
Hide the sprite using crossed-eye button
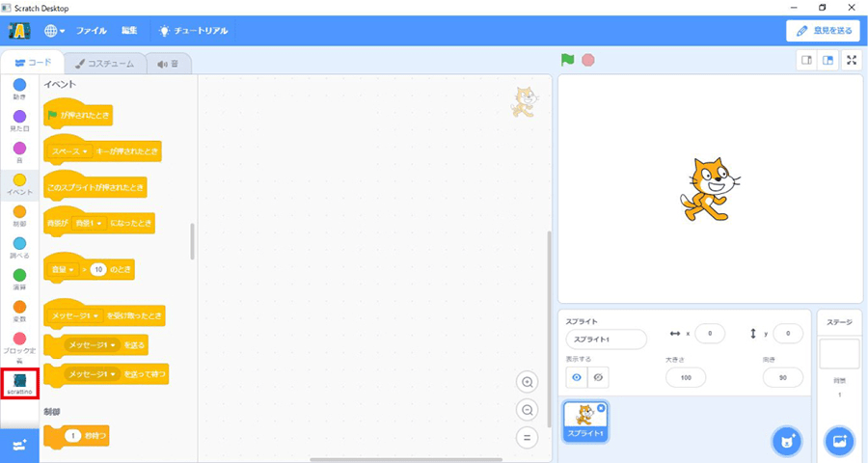point(598,377)
